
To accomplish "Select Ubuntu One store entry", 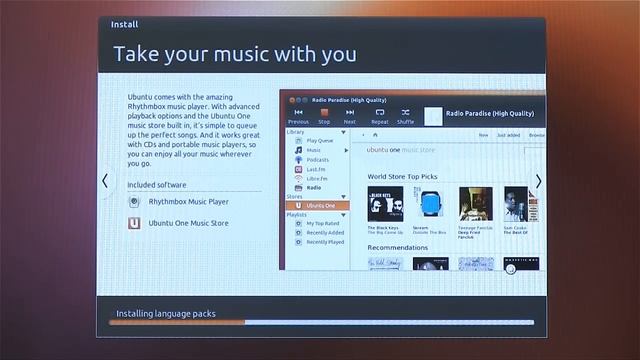I will coord(318,206).
